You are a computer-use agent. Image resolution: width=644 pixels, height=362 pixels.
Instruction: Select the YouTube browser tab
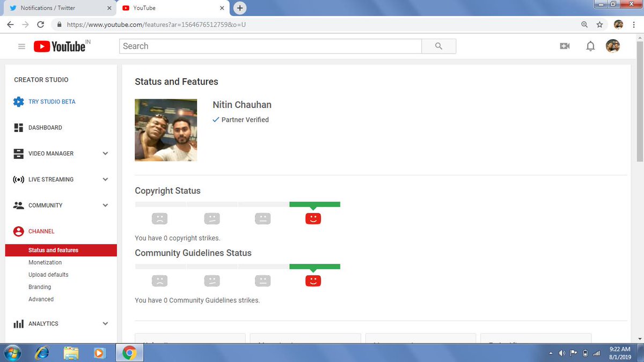(173, 8)
